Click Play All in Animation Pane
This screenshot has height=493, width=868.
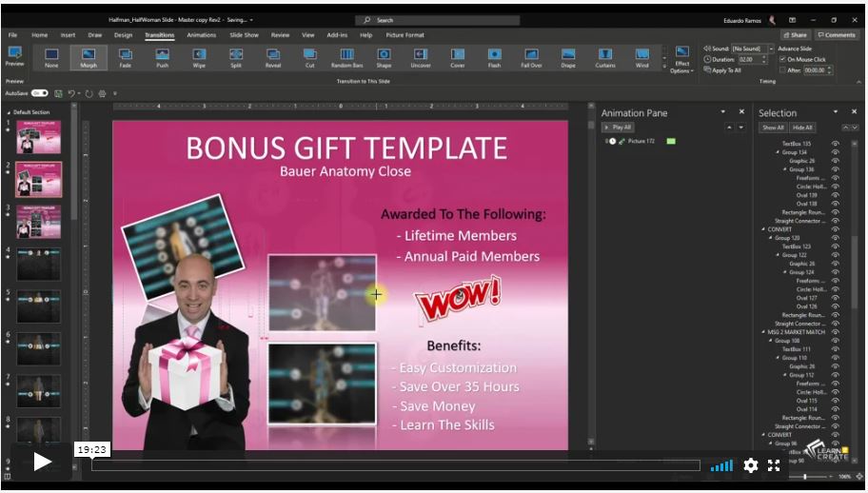tap(619, 127)
